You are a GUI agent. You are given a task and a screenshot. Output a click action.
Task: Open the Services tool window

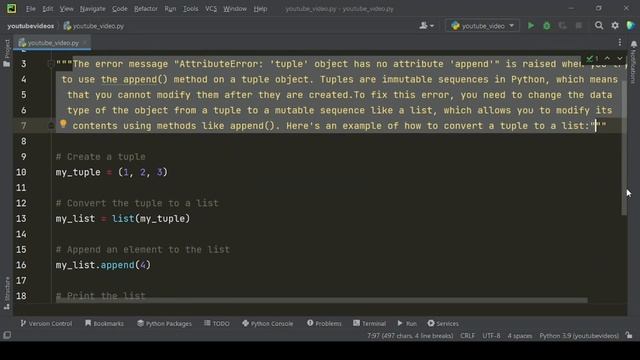443,323
